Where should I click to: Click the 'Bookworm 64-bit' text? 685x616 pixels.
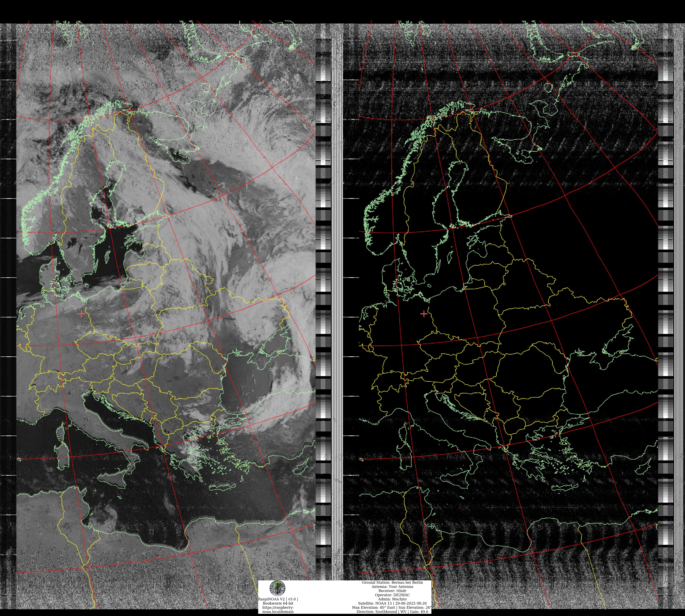click(x=278, y=603)
